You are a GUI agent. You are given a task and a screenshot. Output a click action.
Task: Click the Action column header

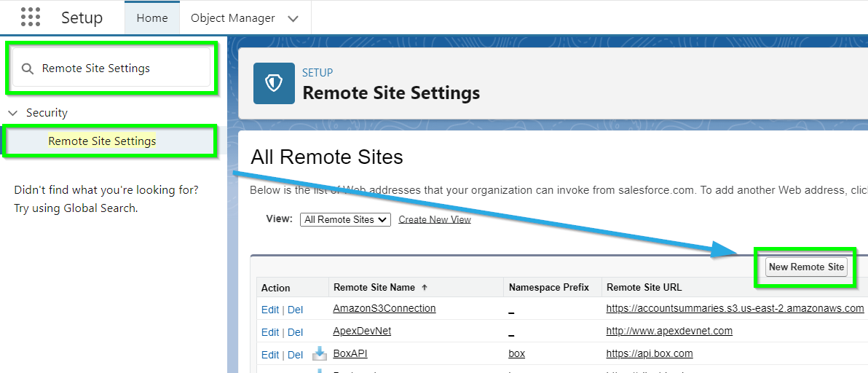pos(276,288)
